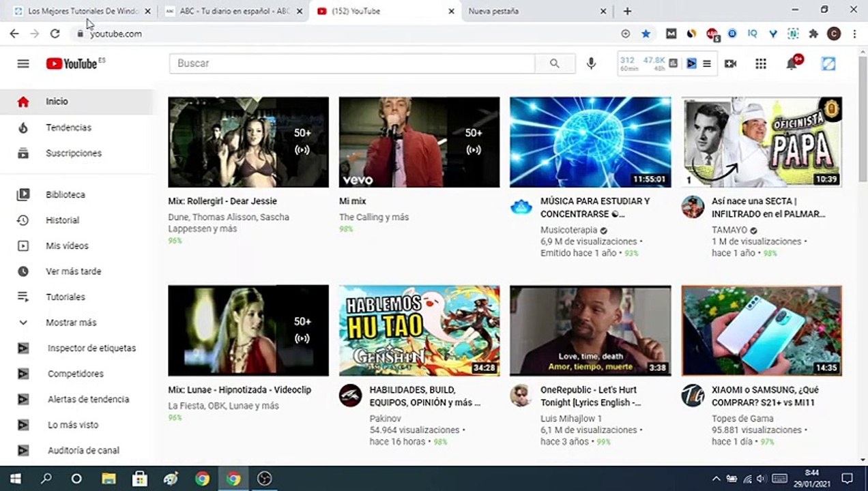This screenshot has width=868, height=491.
Task: Open Windows Start menu
Action: (15, 479)
